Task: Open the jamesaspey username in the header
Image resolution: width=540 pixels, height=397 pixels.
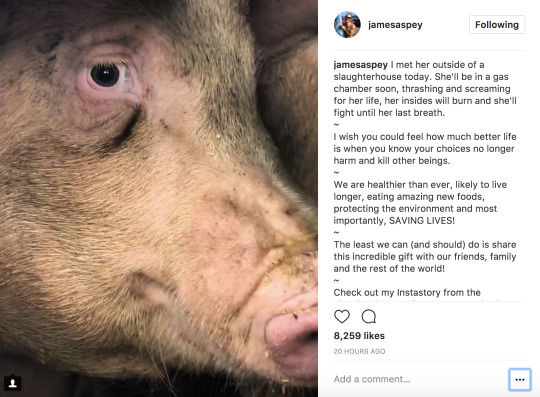Action: [x=395, y=25]
